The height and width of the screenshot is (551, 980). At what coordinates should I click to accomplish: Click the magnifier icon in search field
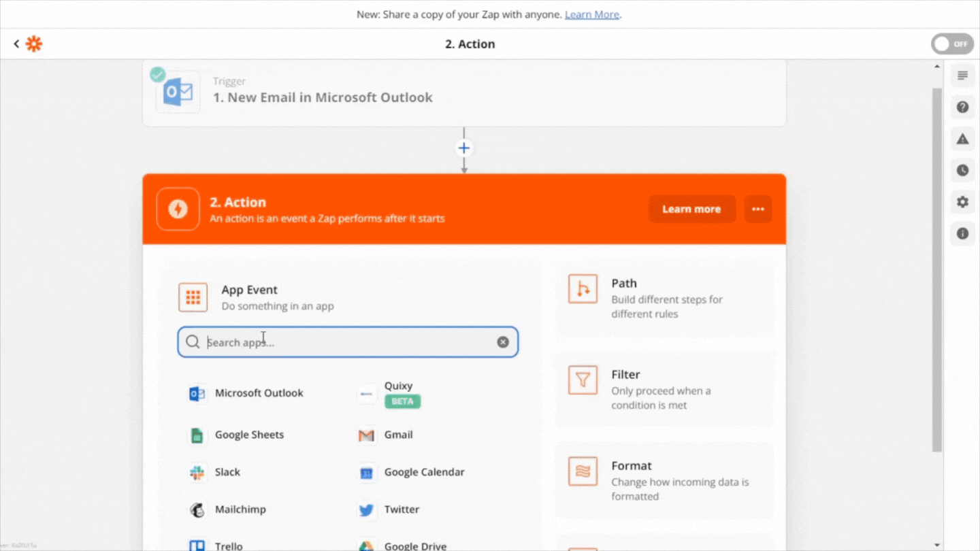193,342
